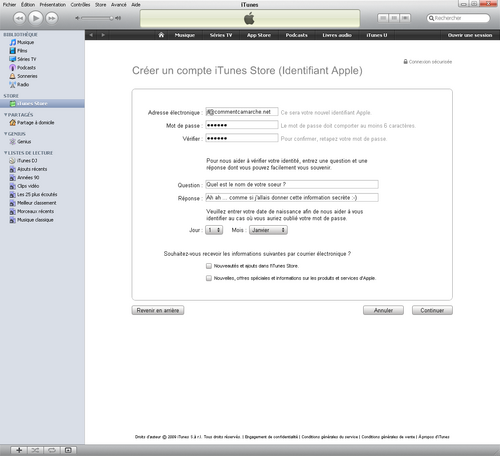The width and height of the screenshot is (500, 456).
Task: Click Ouvrir une session link
Action: pyautogui.click(x=470, y=35)
